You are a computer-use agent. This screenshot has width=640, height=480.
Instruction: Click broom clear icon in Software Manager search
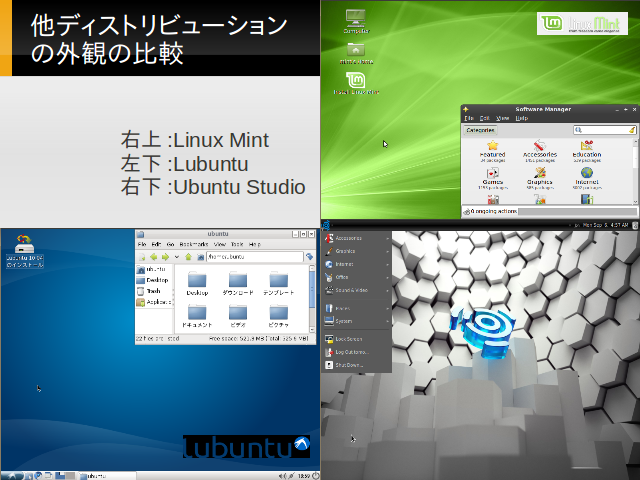pos(632,130)
